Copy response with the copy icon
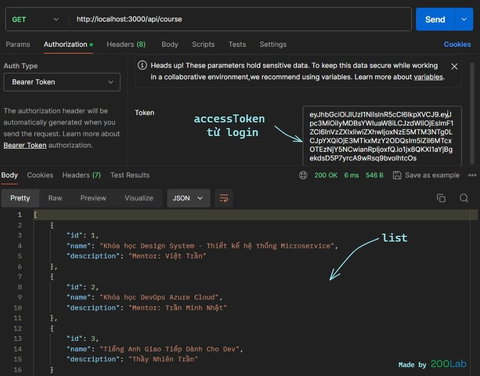The height and width of the screenshot is (376, 480). pyautogui.click(x=441, y=198)
